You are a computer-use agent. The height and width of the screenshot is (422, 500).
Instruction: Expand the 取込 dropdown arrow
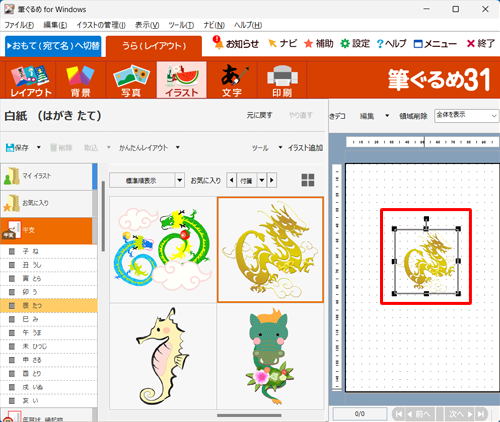coord(109,147)
